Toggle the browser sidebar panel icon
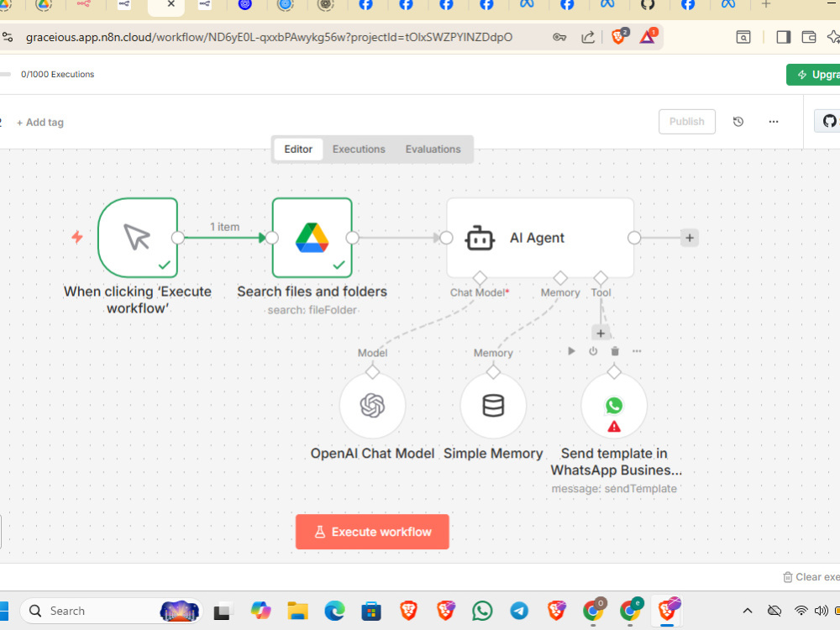This screenshot has width=840, height=630. click(x=783, y=37)
